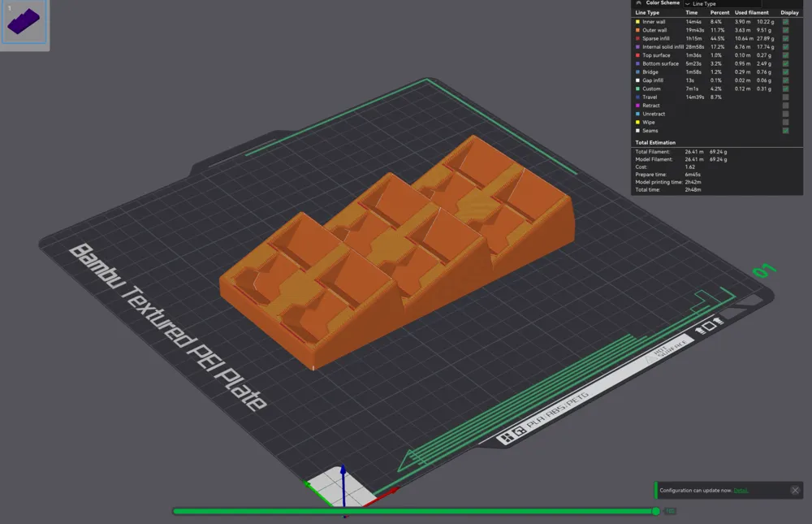Toggle Internal solid infill display checkbox
Image resolution: width=812 pixels, height=524 pixels.
(x=785, y=46)
